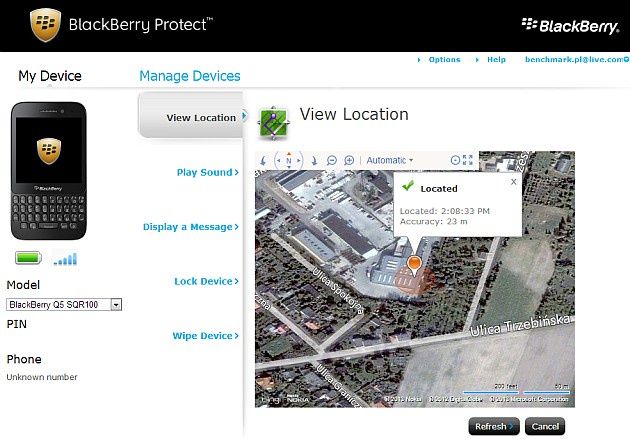Click the green battery level indicator
This screenshot has width=630, height=439.
coord(28,258)
